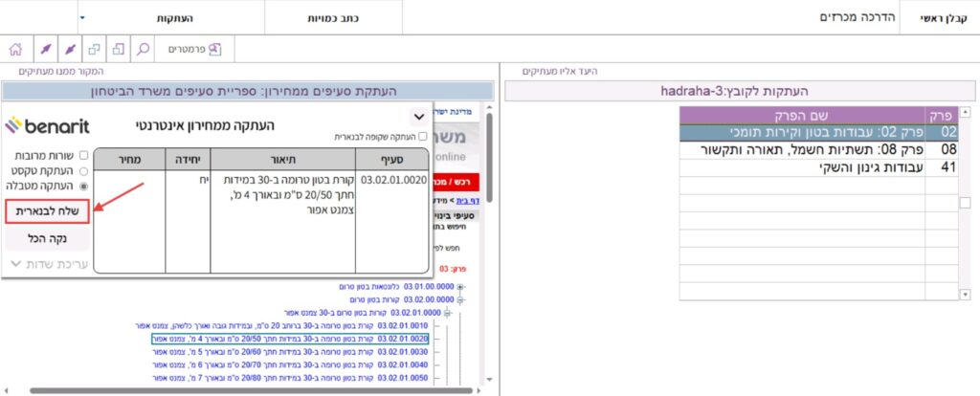The image size is (980, 396).
Task: Collapse the popup using the chevron button
Action: pos(417,117)
